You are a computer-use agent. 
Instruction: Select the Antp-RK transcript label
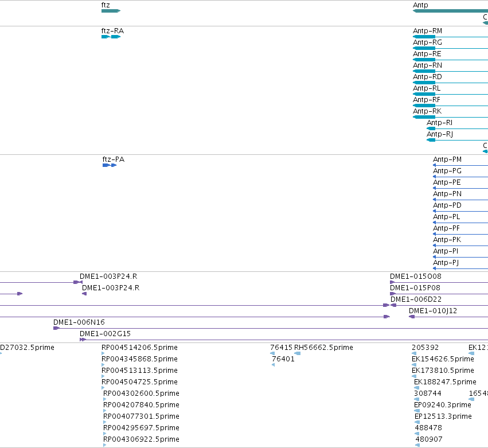click(427, 111)
